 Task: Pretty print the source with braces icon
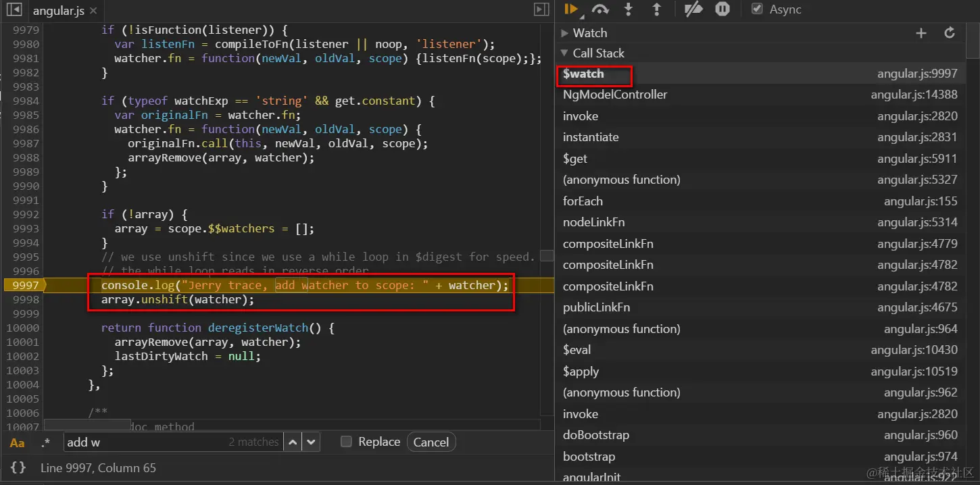pos(18,467)
